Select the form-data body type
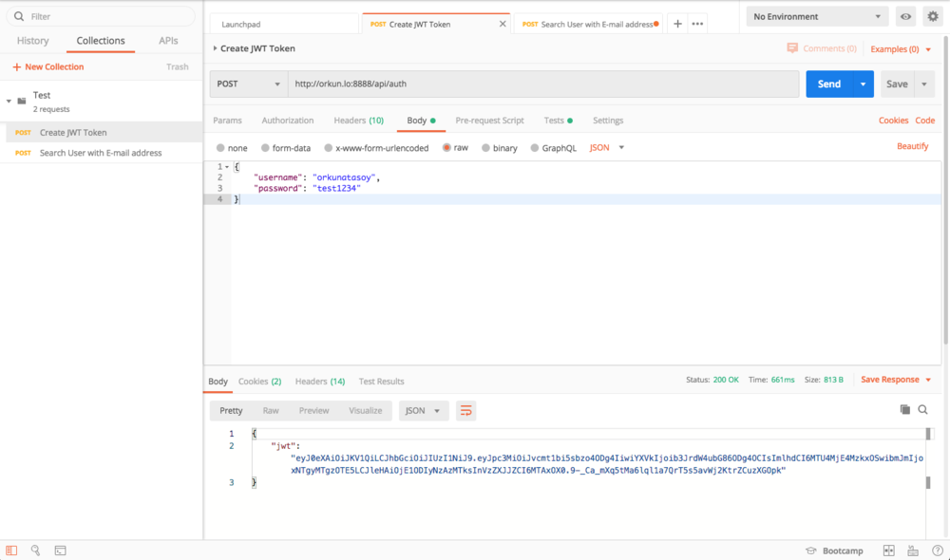 click(x=266, y=148)
